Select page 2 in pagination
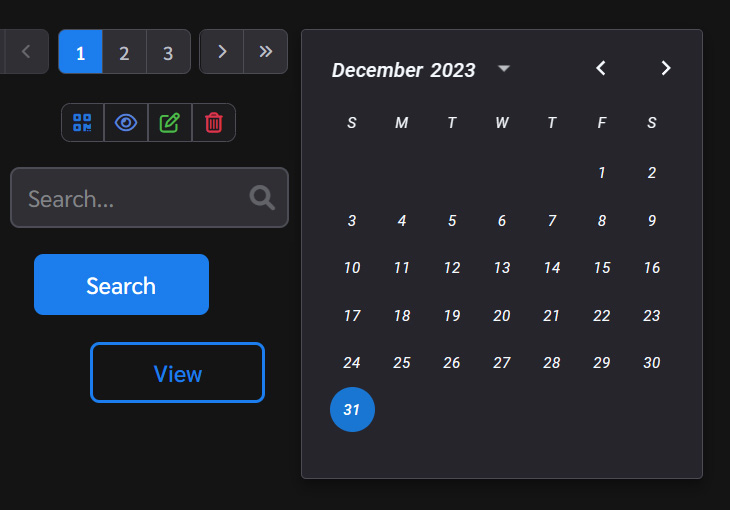This screenshot has height=510, width=730. [x=124, y=52]
